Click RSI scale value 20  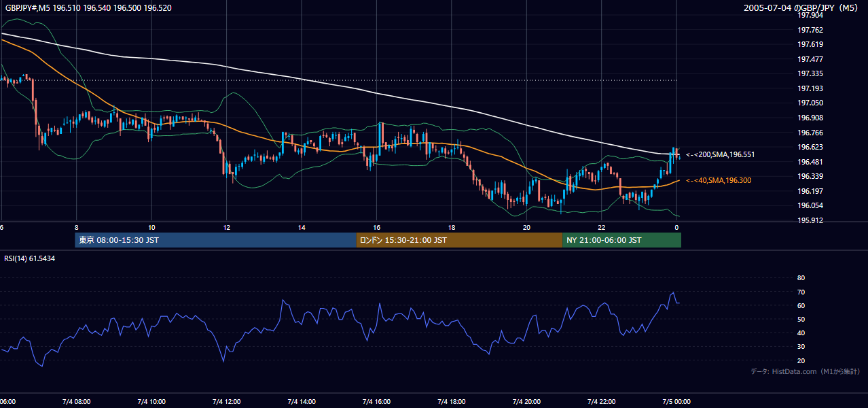click(801, 361)
